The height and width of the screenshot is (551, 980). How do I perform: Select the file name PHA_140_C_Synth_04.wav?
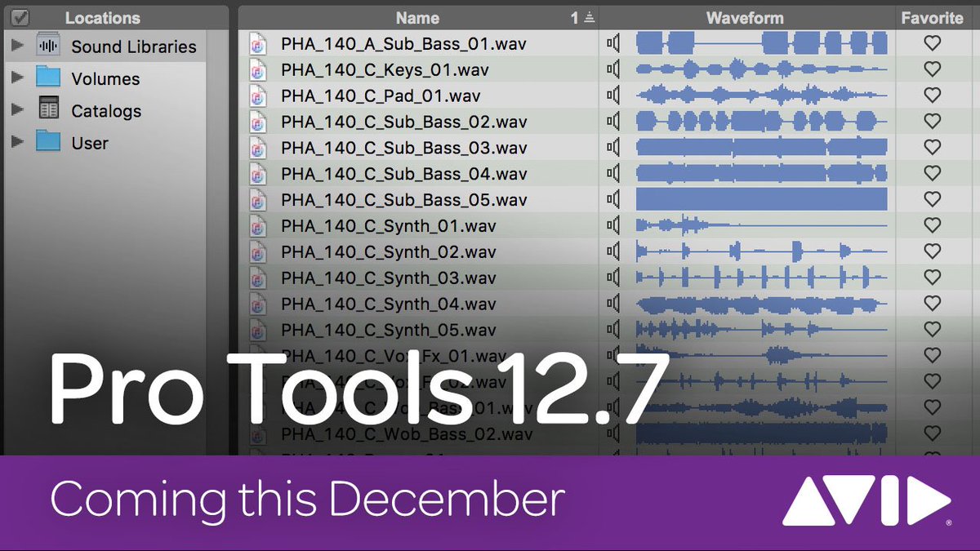pyautogui.click(x=389, y=304)
